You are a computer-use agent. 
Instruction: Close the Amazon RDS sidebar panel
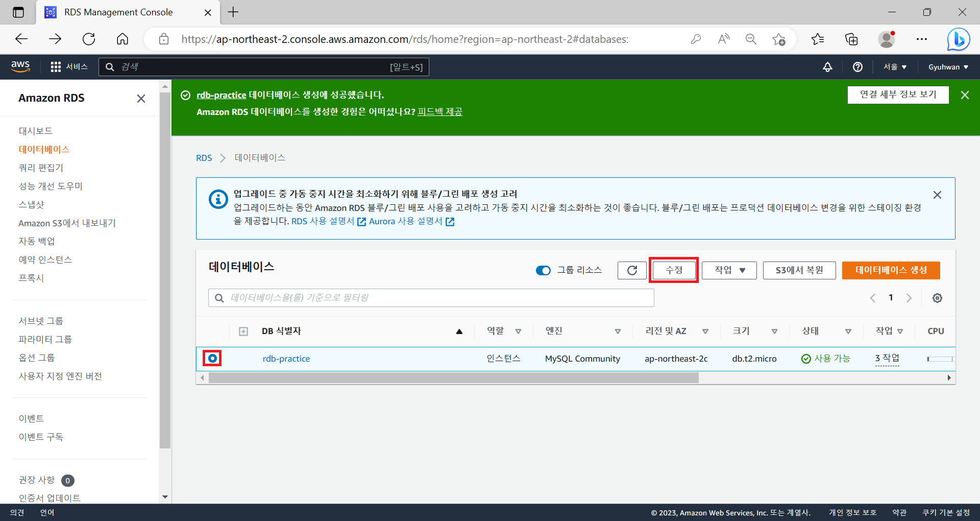(141, 99)
